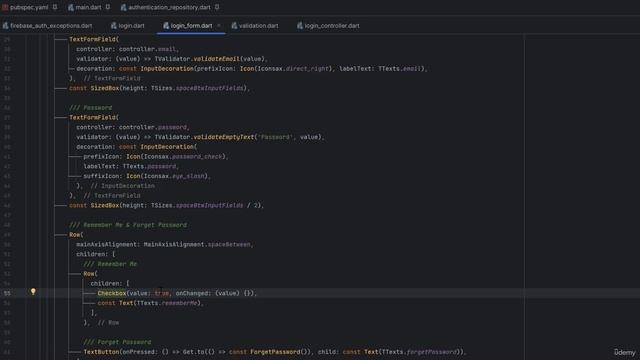The height and width of the screenshot is (360, 640).
Task: Switch to the pubspec.yaml tab
Action: [29, 7]
